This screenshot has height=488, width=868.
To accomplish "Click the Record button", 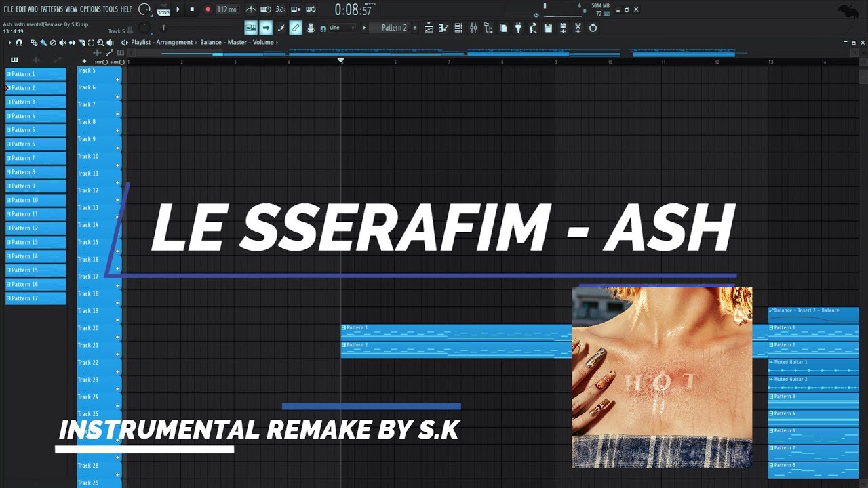I will (x=208, y=9).
